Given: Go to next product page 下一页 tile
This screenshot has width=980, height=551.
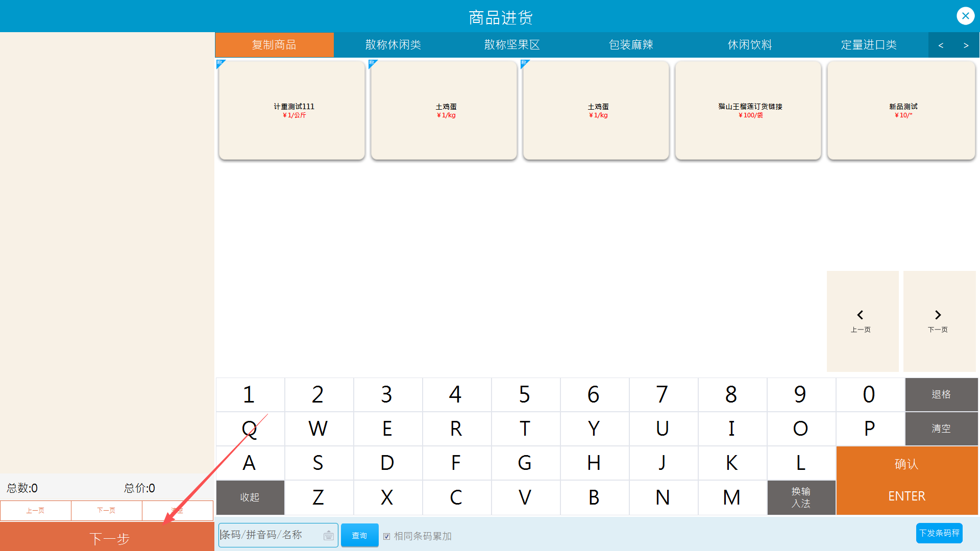Looking at the screenshot, I should click(939, 321).
